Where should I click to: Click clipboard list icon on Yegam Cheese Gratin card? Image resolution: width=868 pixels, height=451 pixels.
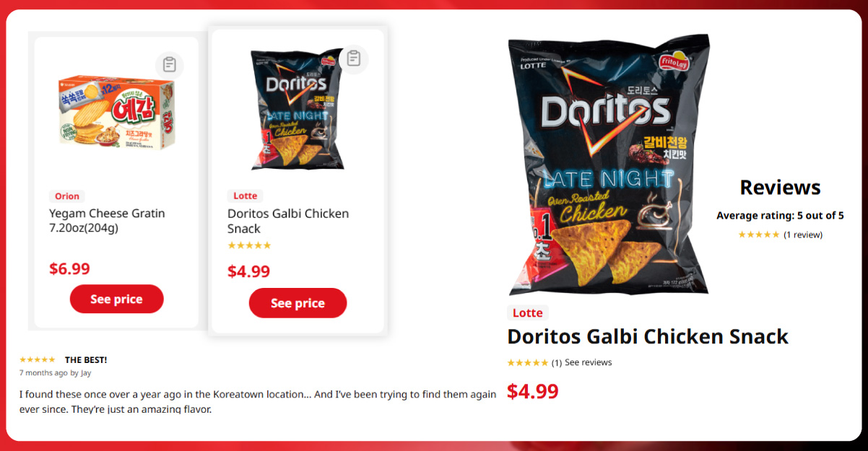coord(170,65)
